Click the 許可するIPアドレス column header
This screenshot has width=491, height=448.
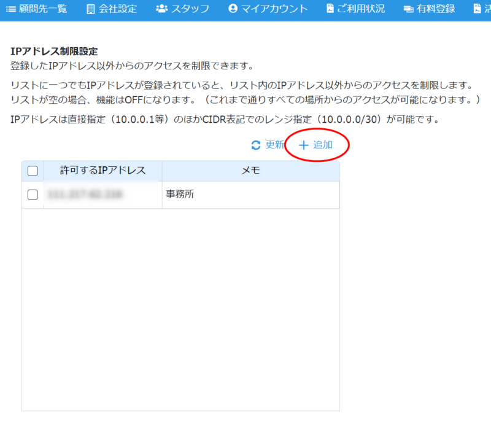(x=103, y=171)
